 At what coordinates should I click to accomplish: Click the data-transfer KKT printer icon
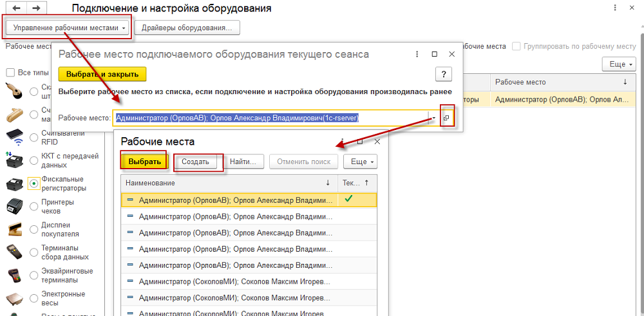coord(14,160)
